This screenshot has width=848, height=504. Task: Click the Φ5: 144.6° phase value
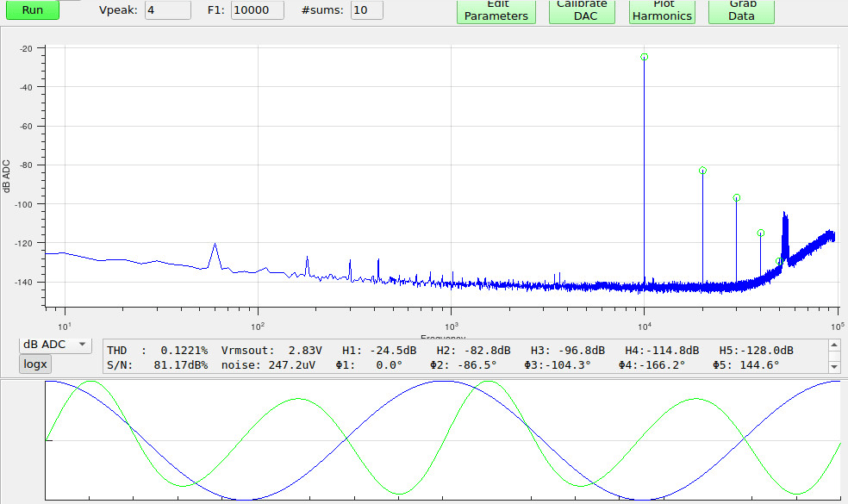pos(745,365)
